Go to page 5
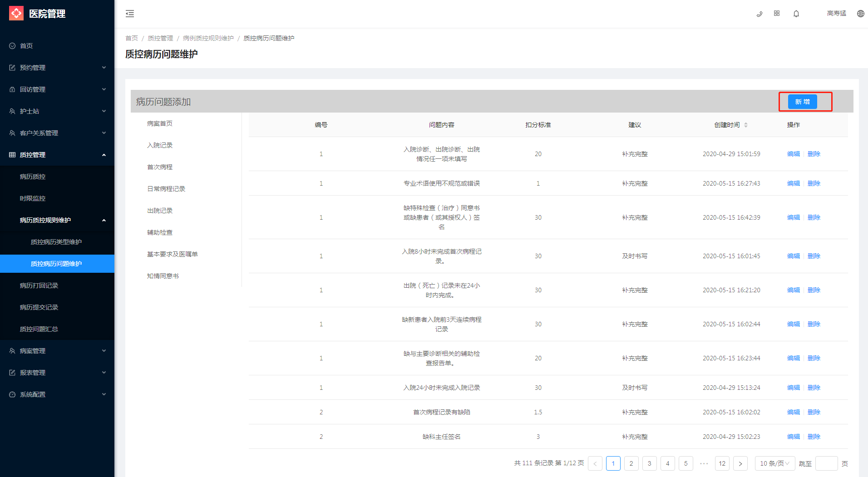This screenshot has width=868, height=477. [686, 463]
